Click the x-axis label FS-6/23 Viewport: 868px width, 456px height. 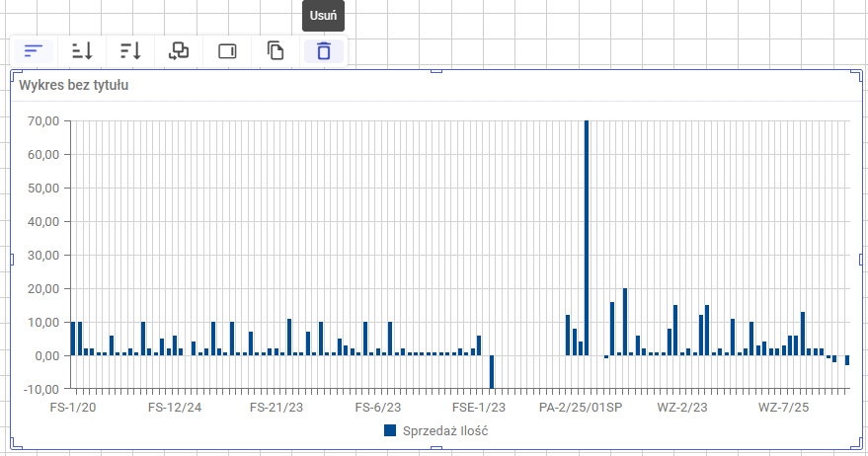[x=378, y=408]
